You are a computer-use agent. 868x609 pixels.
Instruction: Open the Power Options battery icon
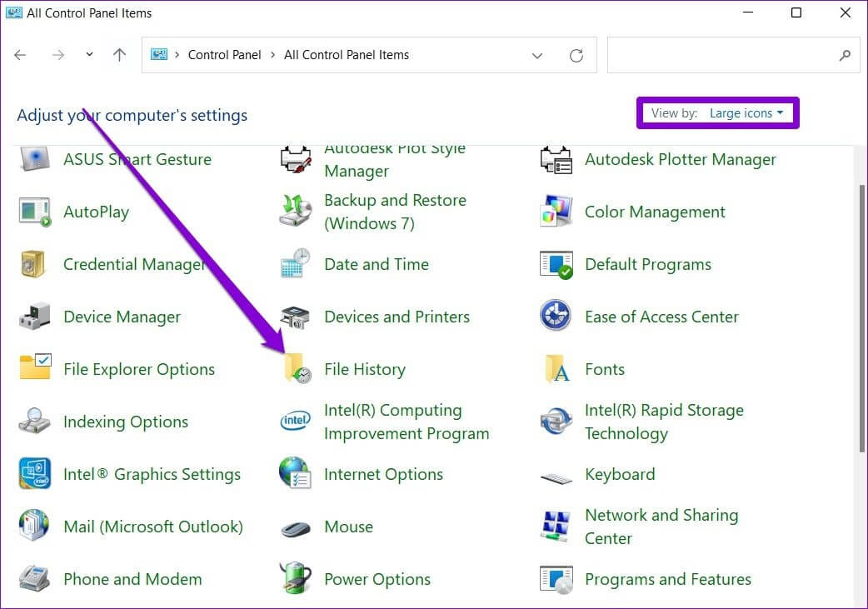(295, 577)
